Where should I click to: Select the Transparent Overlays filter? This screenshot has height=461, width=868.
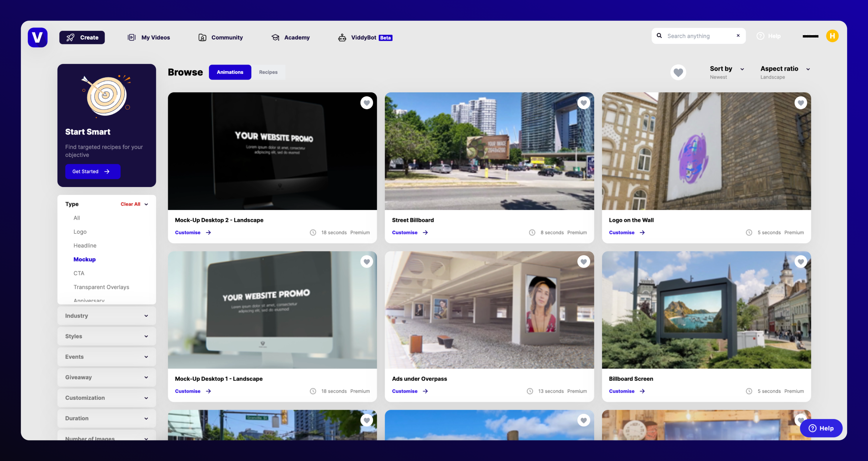point(102,287)
